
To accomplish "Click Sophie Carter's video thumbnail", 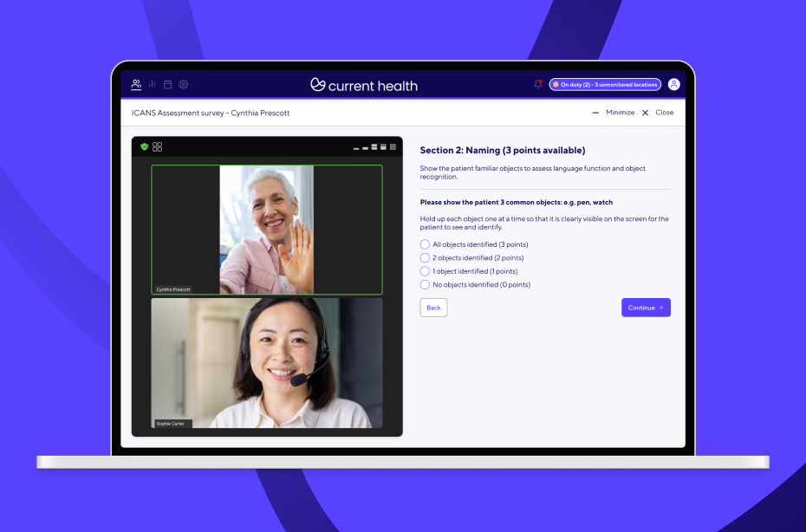I will click(x=266, y=363).
